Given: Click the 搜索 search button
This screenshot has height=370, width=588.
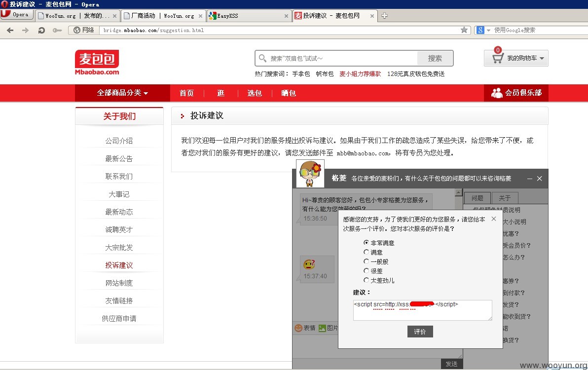Looking at the screenshot, I should (x=435, y=58).
